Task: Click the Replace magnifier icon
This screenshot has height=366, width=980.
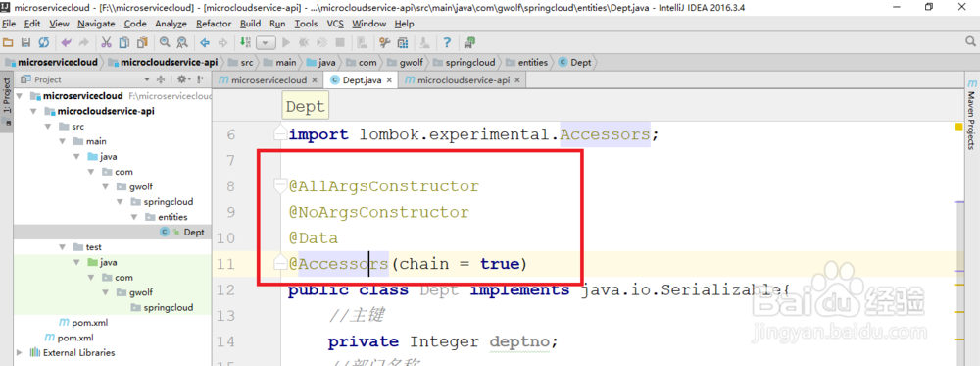Action: pyautogui.click(x=182, y=42)
